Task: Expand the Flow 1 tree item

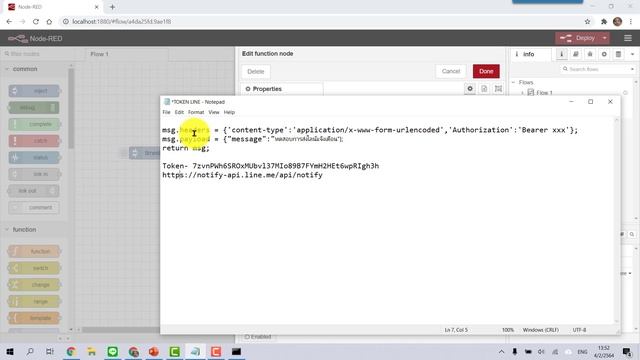Action: point(522,93)
